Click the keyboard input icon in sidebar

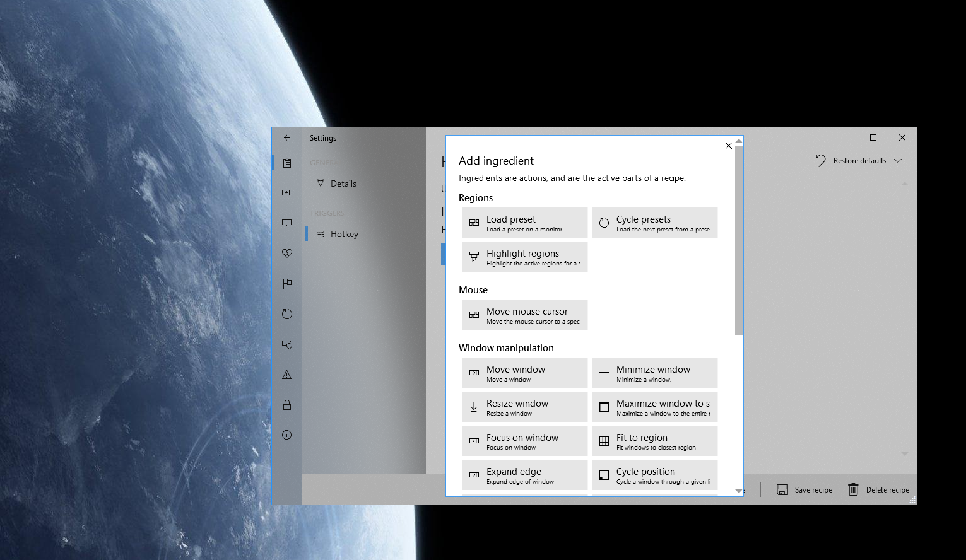coord(287,192)
